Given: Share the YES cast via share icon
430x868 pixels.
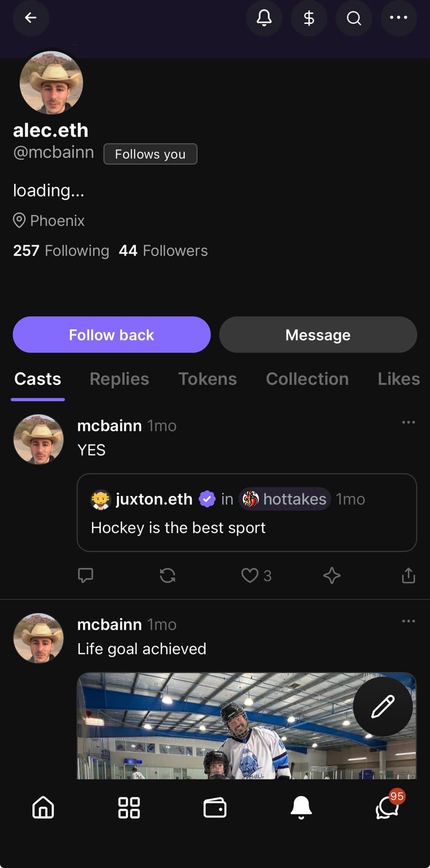Looking at the screenshot, I should click(408, 575).
